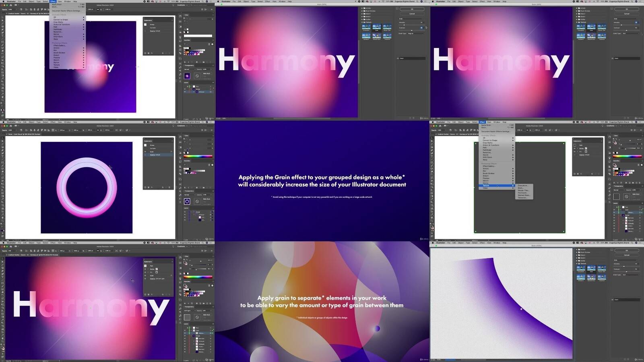
Task: Choose Stained Glass... in the Texture submenu
Action: click(524, 195)
